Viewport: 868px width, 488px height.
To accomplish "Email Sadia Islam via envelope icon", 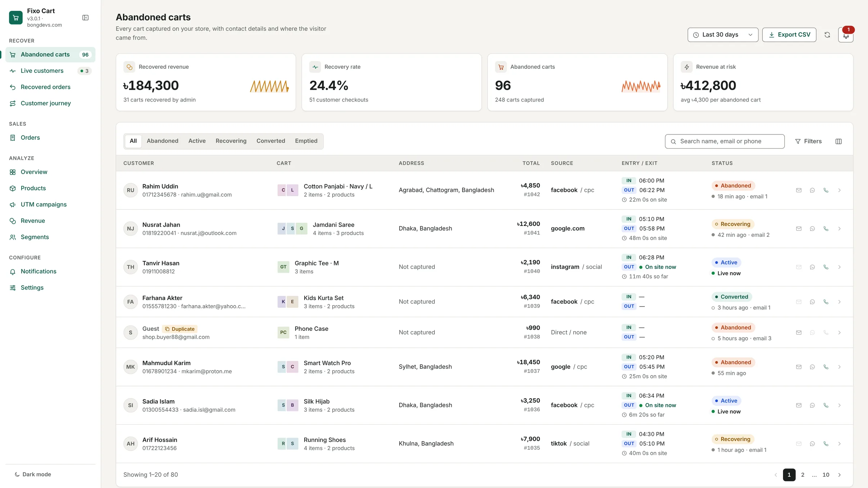I will (799, 405).
